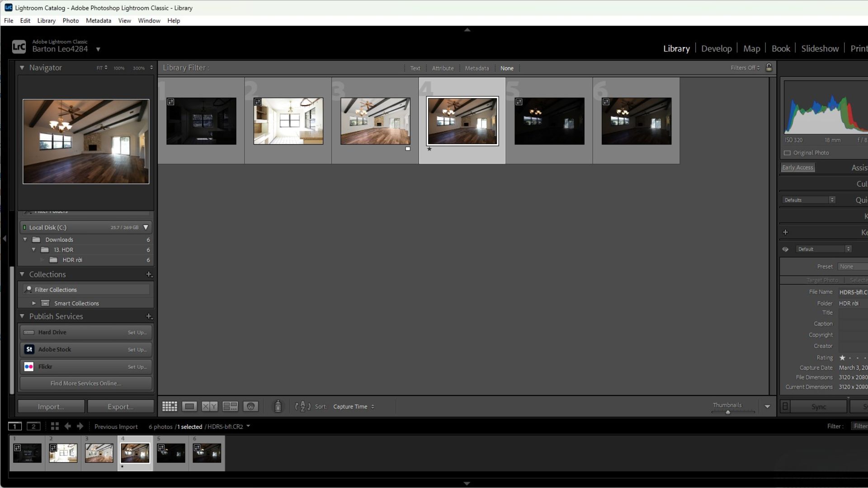Toggle second window display button 2
The height and width of the screenshot is (488, 868).
tap(33, 426)
